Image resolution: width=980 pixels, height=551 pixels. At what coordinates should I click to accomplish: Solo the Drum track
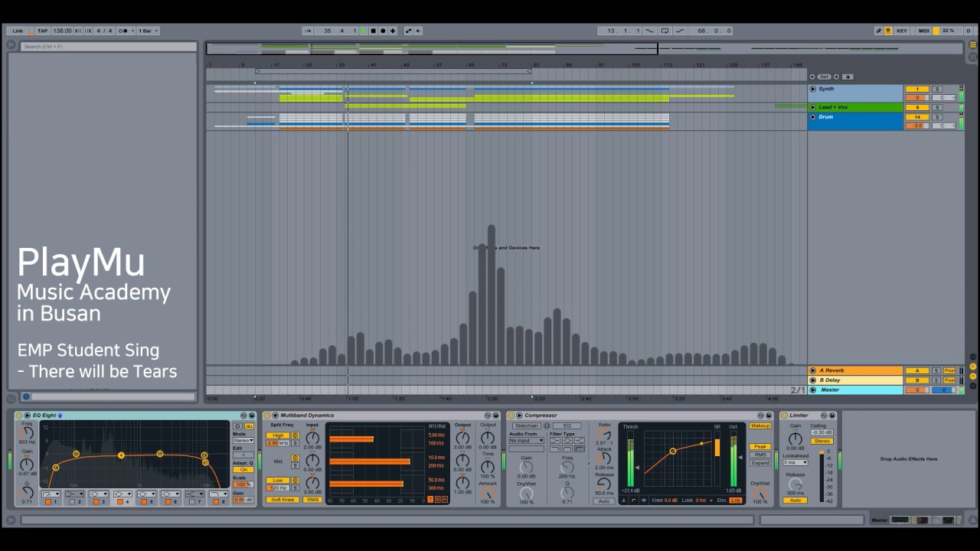pos(936,117)
